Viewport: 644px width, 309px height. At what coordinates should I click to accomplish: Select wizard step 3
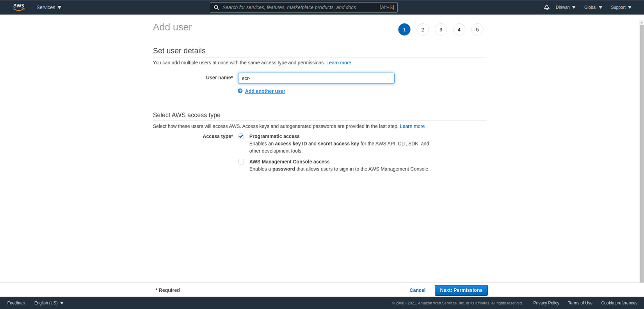pos(441,30)
